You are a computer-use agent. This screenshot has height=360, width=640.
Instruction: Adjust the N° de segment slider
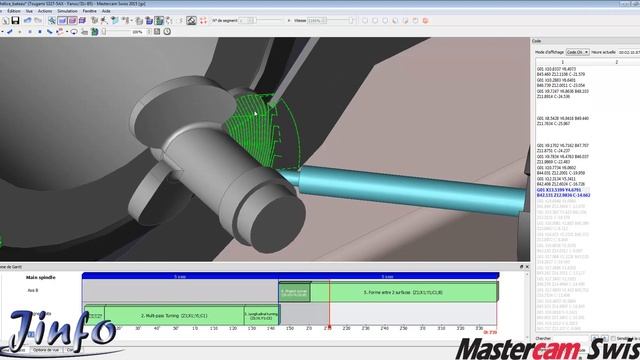(x=270, y=20)
